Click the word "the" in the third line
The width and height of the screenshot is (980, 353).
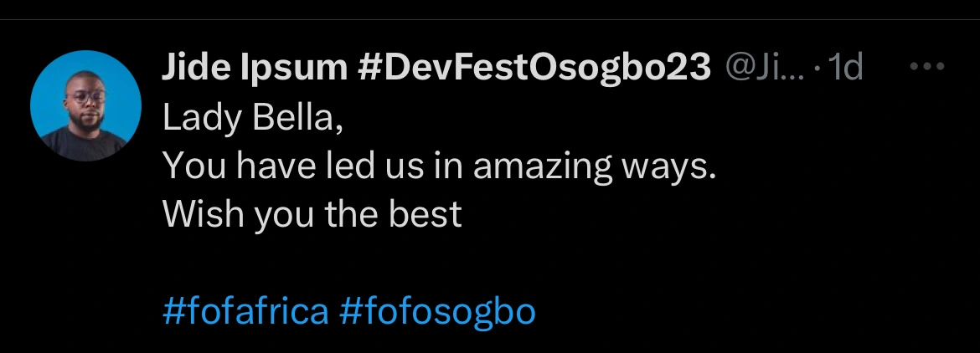[x=352, y=215]
